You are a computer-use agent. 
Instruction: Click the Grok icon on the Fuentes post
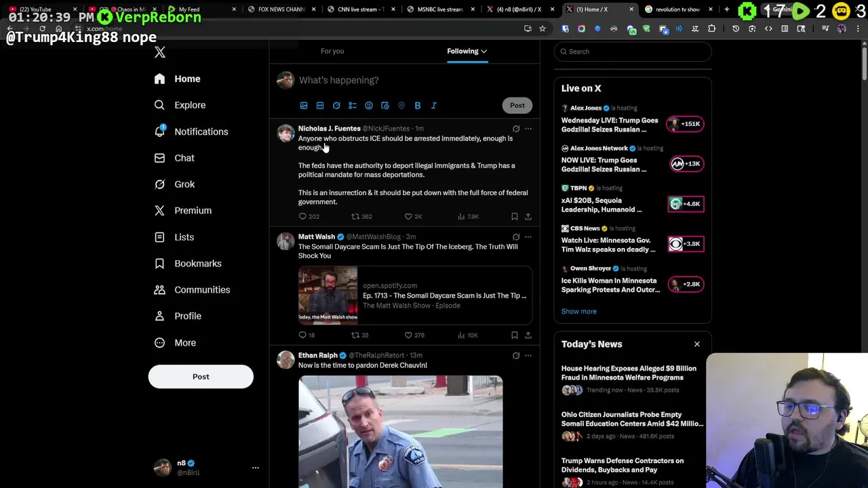(x=516, y=129)
